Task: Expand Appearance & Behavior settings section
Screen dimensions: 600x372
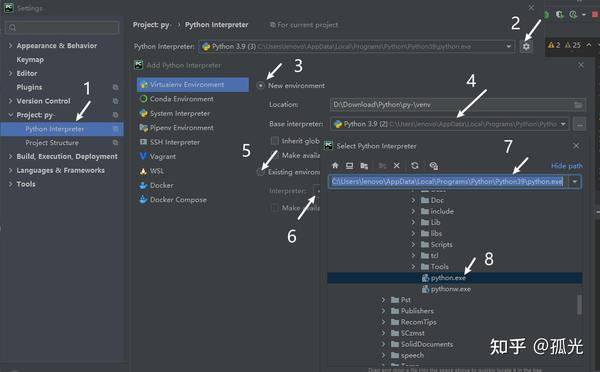Action: (10, 46)
